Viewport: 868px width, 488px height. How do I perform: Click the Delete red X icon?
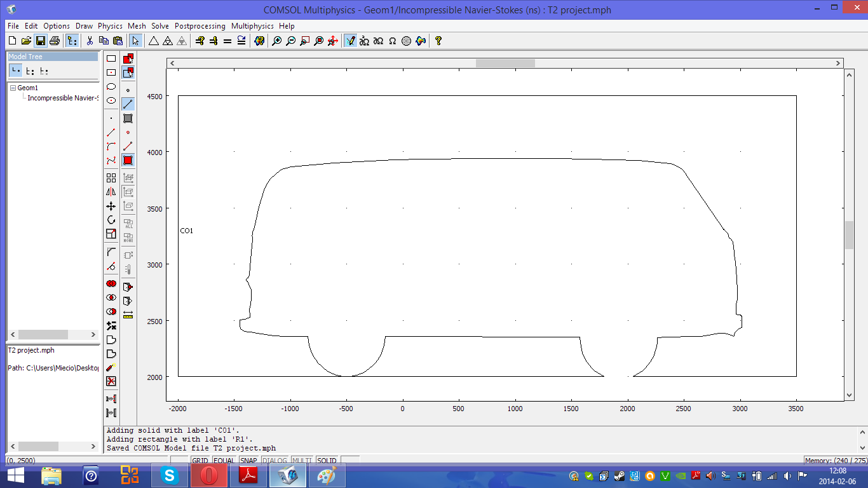click(x=111, y=381)
